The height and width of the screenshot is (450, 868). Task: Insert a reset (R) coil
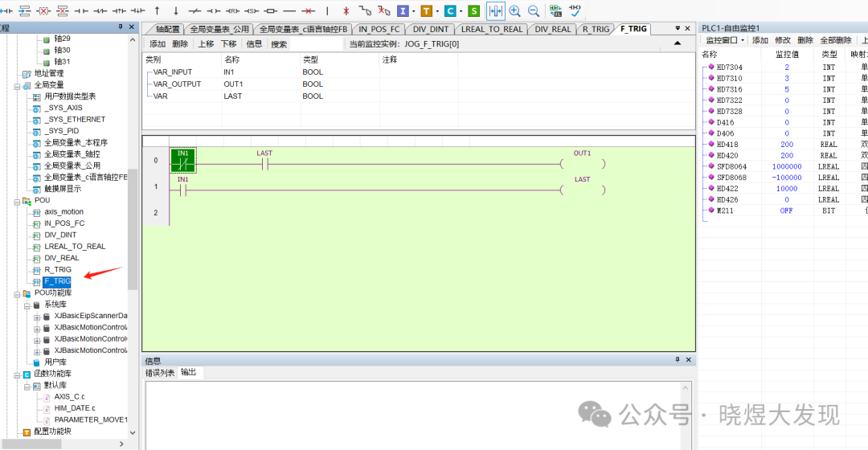(x=232, y=10)
